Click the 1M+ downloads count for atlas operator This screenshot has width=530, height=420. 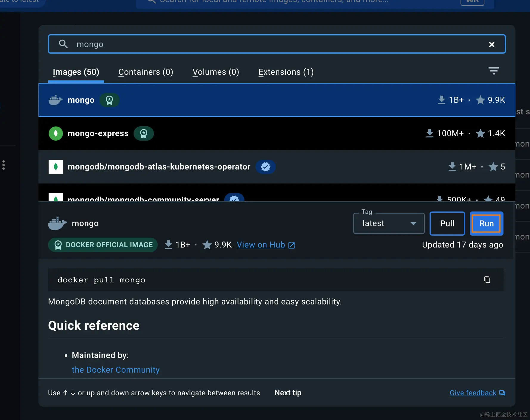point(468,167)
